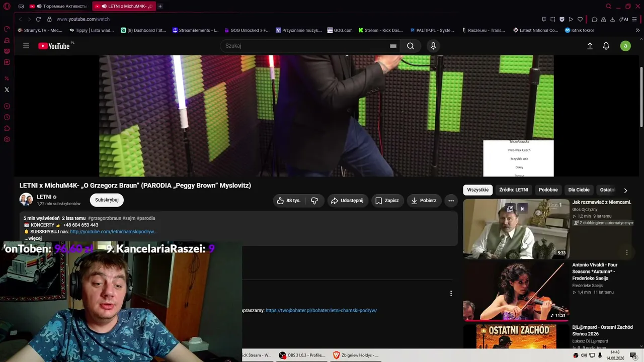The height and width of the screenshot is (362, 644).
Task: Like the video with 88 tys.
Action: click(x=288, y=201)
